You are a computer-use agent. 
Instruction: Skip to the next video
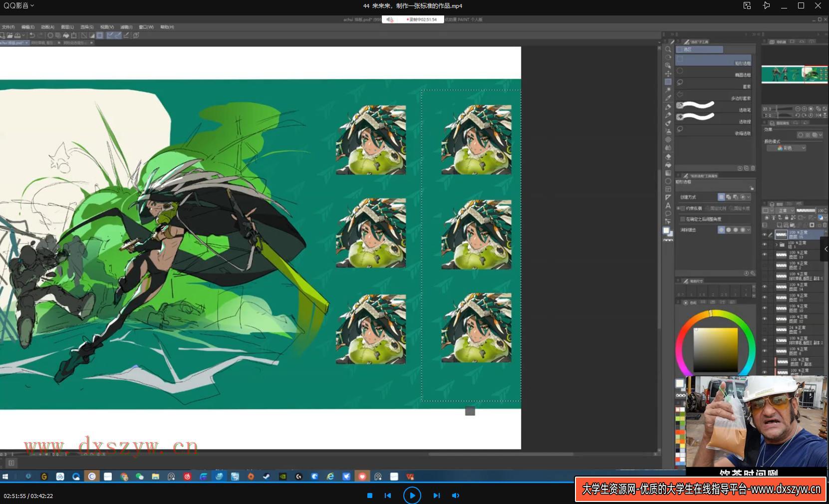click(x=437, y=496)
